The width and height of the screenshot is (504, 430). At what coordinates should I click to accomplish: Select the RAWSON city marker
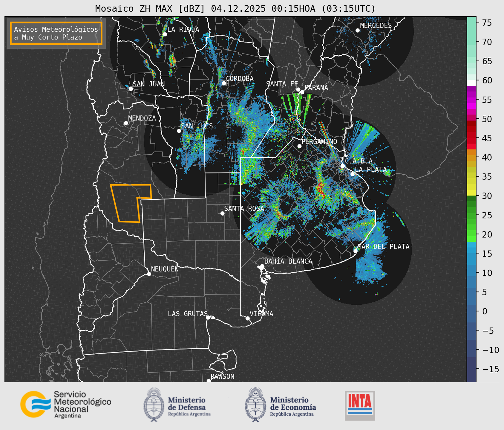pyautogui.click(x=209, y=381)
